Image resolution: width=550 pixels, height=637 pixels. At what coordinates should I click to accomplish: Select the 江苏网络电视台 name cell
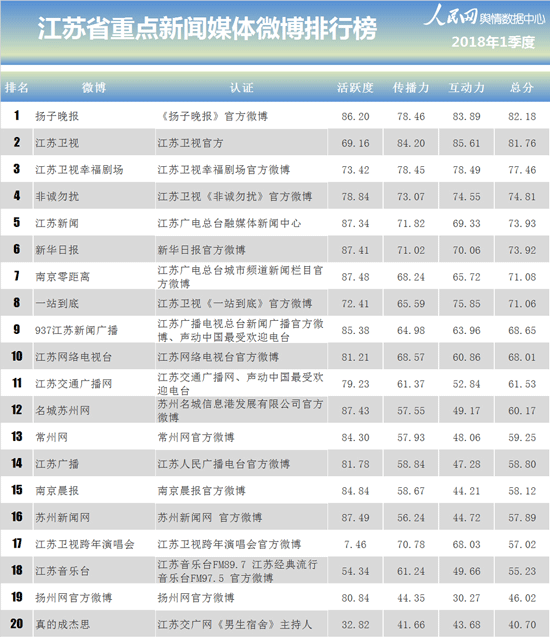tap(93, 357)
